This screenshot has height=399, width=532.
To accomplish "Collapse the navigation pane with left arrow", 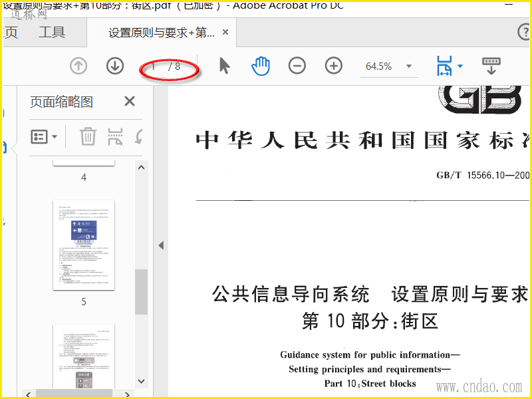I will pos(161,245).
